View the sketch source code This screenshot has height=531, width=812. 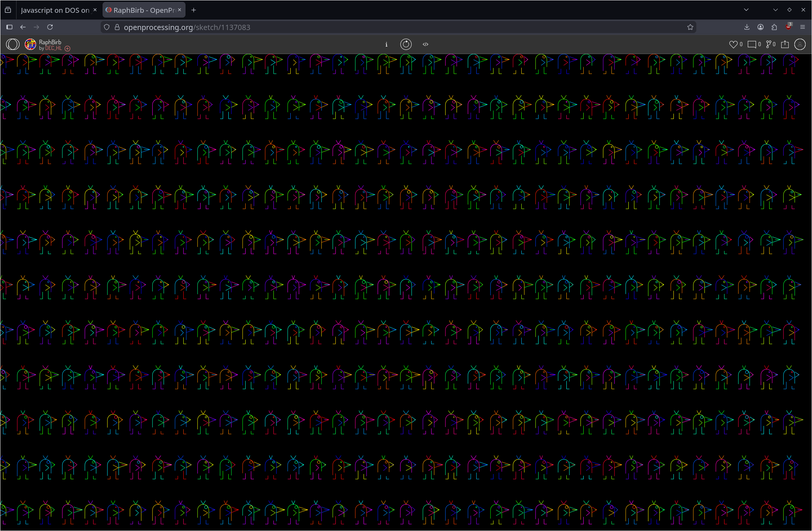[426, 44]
